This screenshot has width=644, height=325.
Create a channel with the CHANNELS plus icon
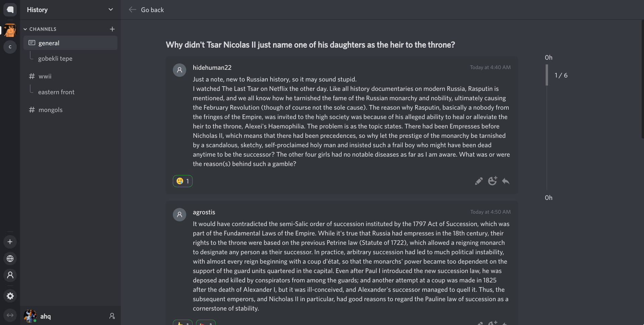pos(112,29)
